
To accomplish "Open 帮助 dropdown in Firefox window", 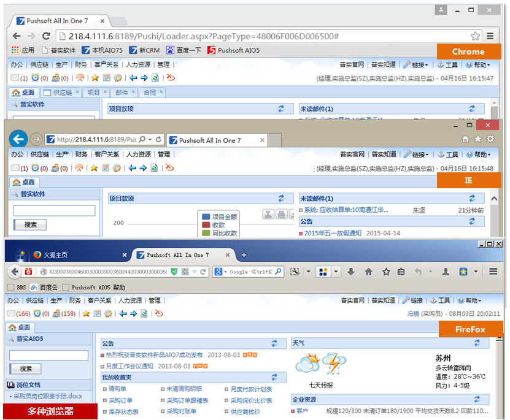I will coord(469,300).
